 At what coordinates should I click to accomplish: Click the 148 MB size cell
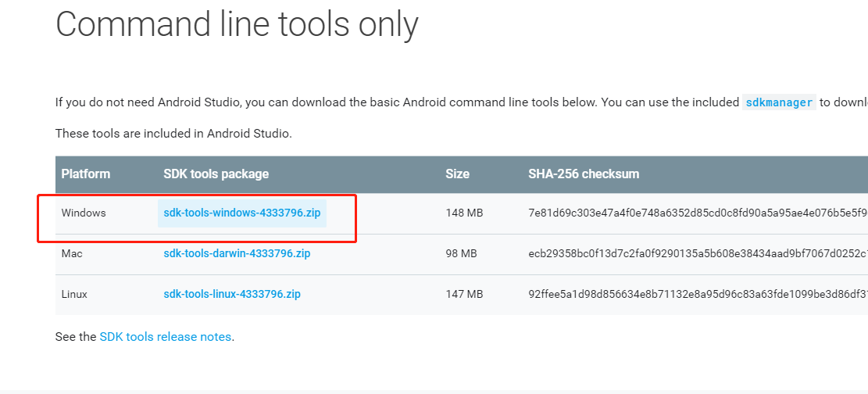coord(464,213)
